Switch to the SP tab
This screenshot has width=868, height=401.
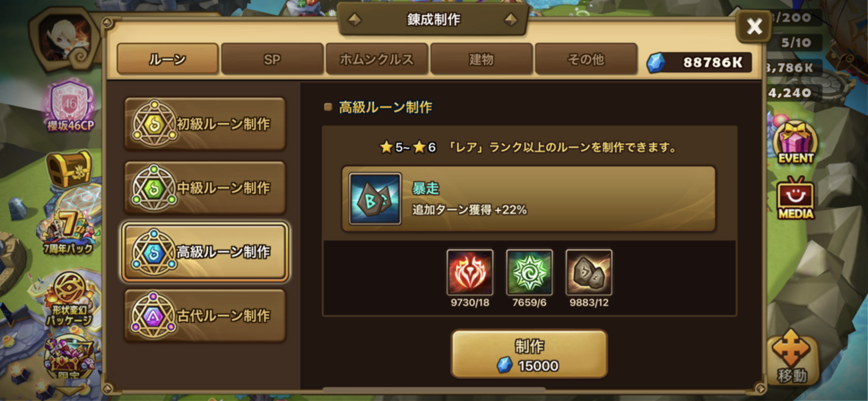272,59
